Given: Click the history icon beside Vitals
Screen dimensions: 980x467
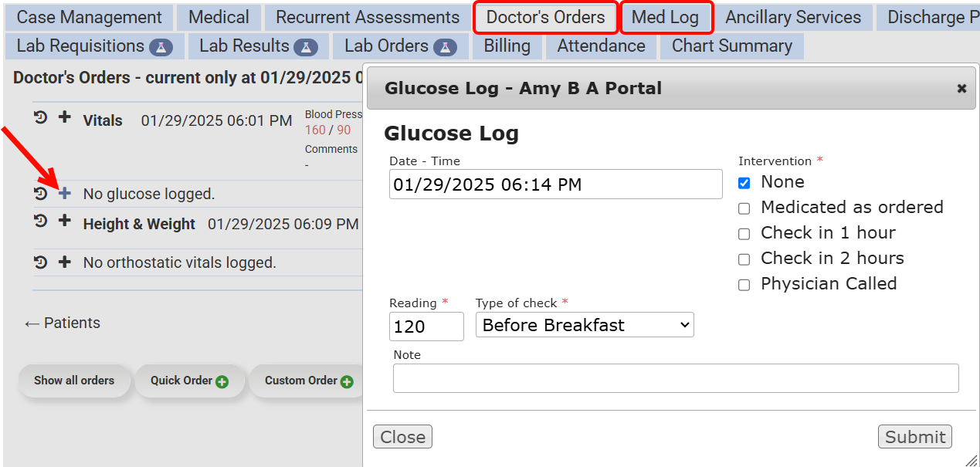Looking at the screenshot, I should (41, 117).
